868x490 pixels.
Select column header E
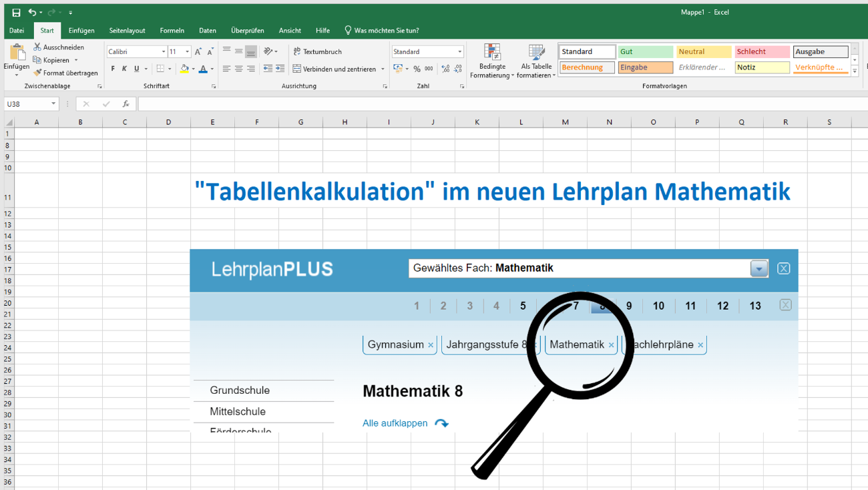pos(212,122)
